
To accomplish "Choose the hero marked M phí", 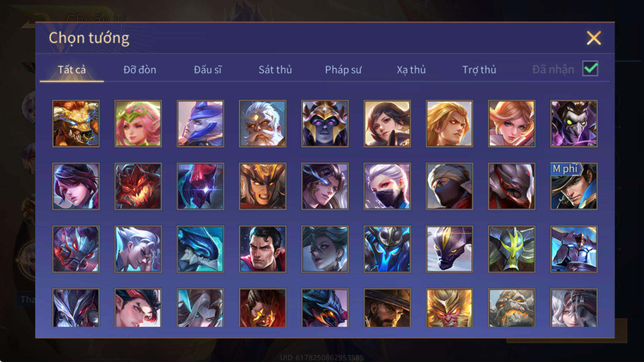I will [x=574, y=186].
